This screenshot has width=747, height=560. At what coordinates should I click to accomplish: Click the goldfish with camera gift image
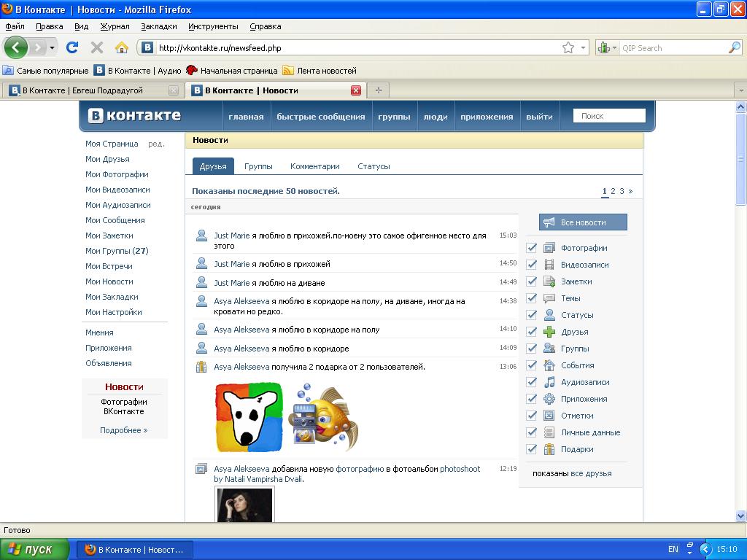pyautogui.click(x=325, y=417)
